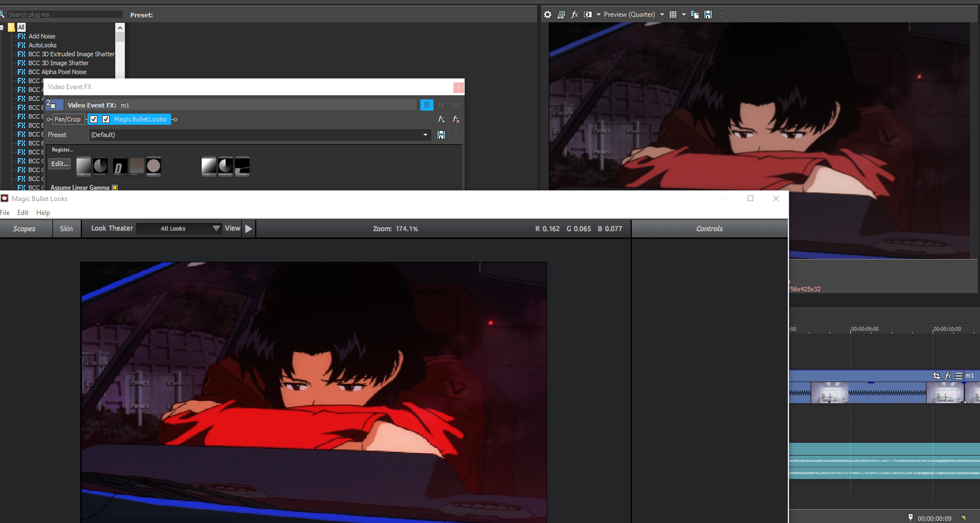980x523 pixels.
Task: Expand overlays grid options arrow
Action: pos(684,14)
